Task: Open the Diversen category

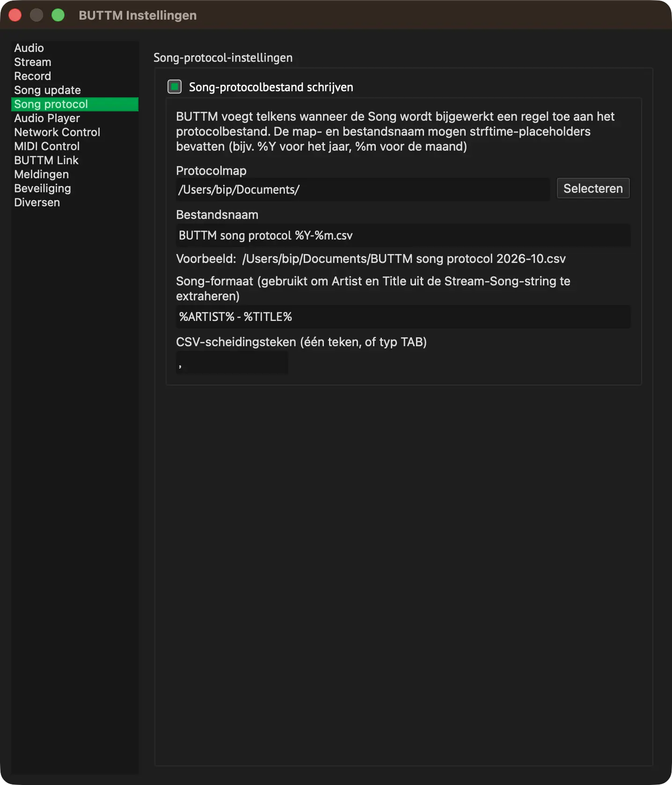Action: [75, 203]
